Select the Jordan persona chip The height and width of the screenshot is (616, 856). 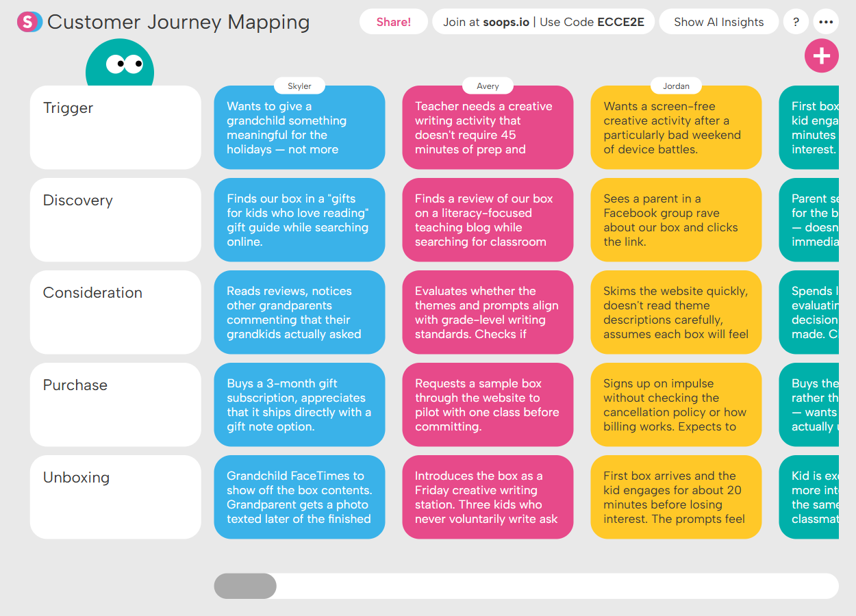(676, 86)
